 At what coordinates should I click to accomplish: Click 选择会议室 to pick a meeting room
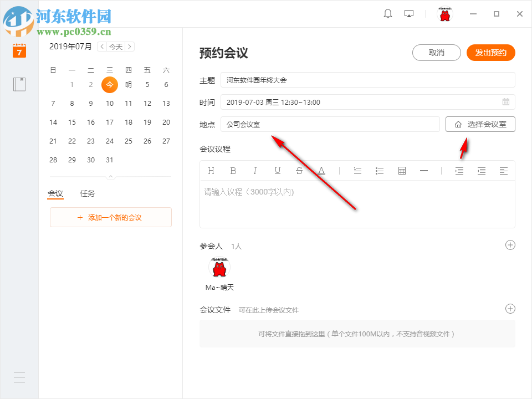[x=480, y=124]
